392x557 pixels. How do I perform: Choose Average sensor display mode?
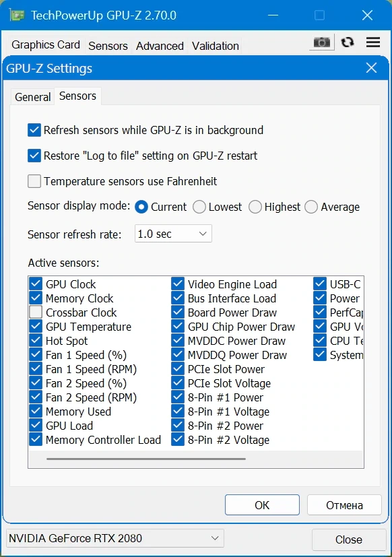(x=311, y=207)
